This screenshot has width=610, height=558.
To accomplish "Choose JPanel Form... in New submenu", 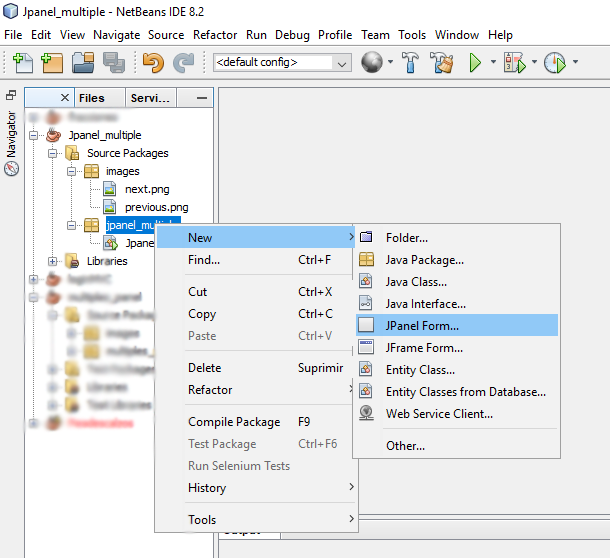I will pos(457,325).
